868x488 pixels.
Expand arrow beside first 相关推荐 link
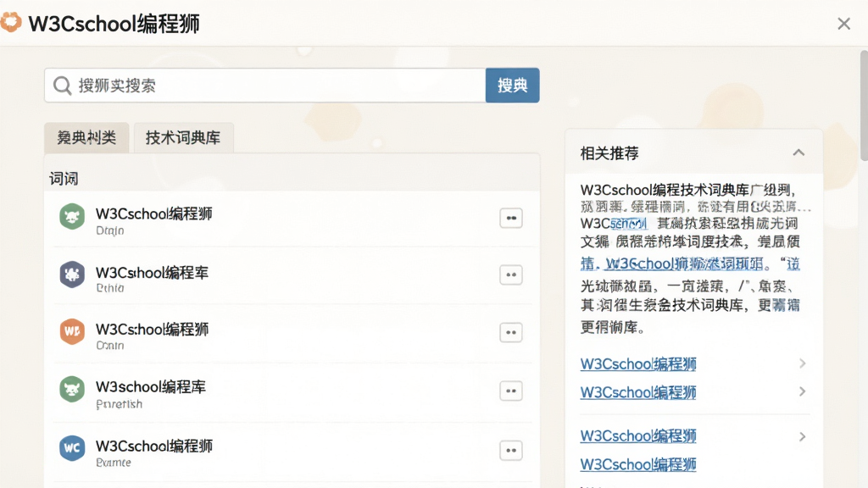802,363
